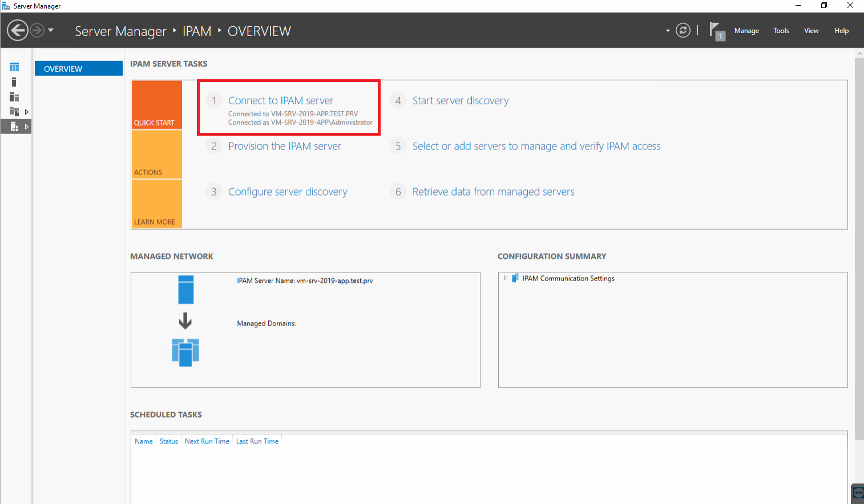Sort by Last Run Time column
The image size is (864, 504).
[x=257, y=441]
